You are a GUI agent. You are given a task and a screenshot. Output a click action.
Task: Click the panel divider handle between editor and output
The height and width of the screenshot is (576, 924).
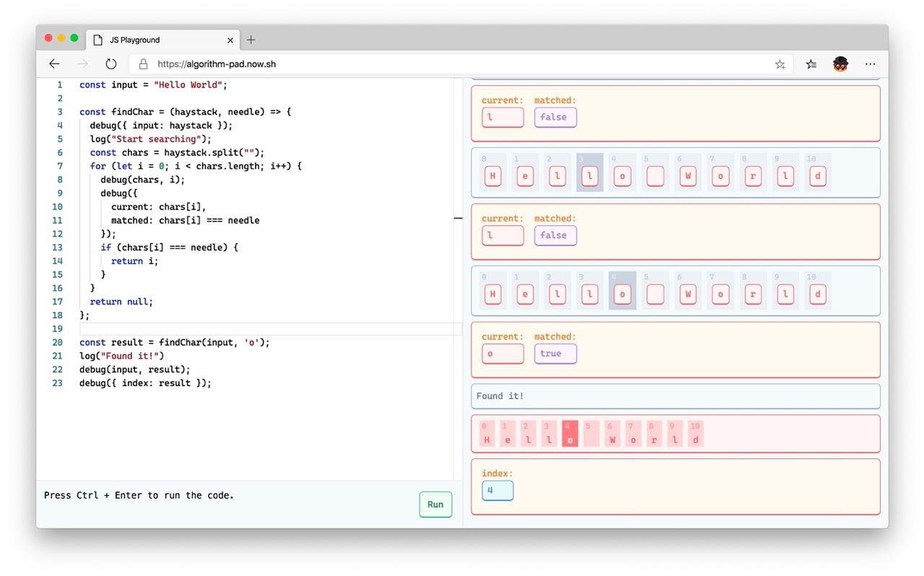point(458,217)
